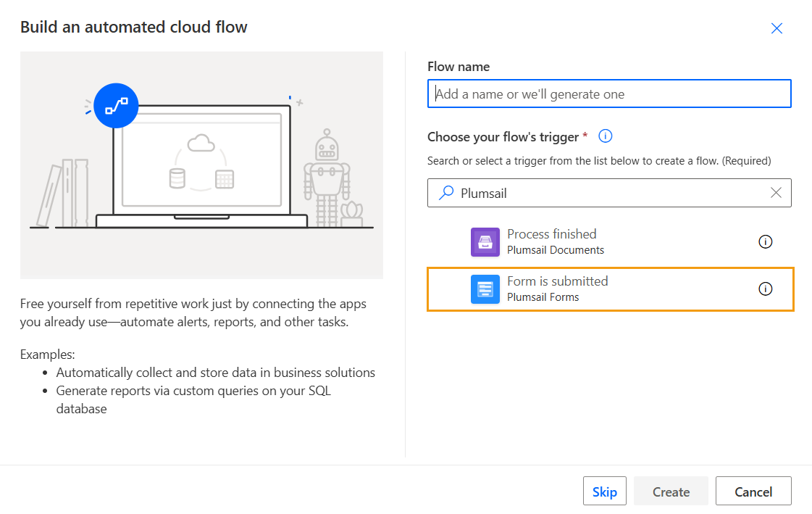Choose the Form is submitted trigger label
812x514 pixels.
(x=557, y=281)
